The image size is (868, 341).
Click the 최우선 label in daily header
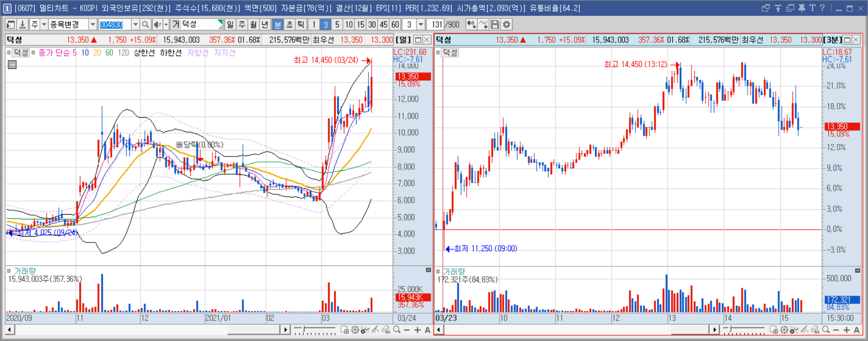coord(323,40)
